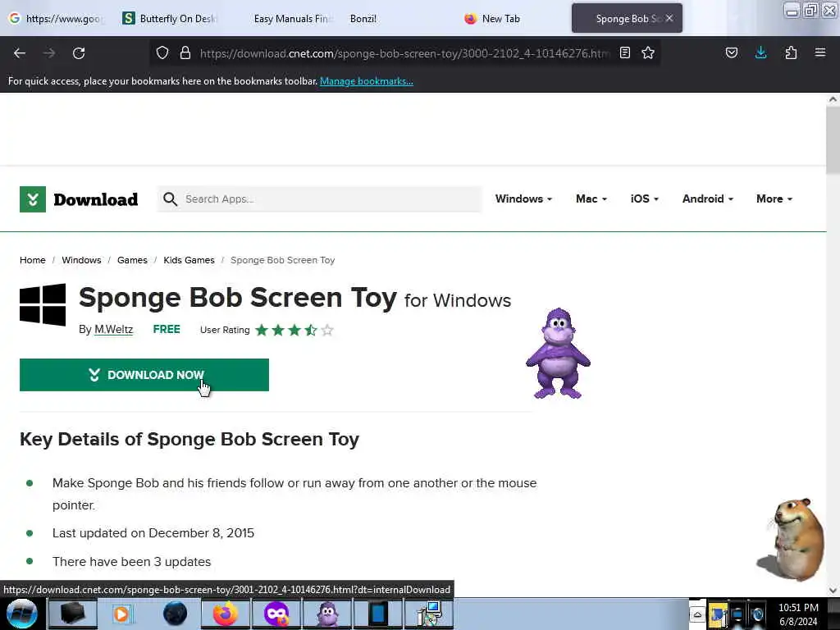This screenshot has height=630, width=840.
Task: Click the scrollbar up arrow
Action: 833,99
